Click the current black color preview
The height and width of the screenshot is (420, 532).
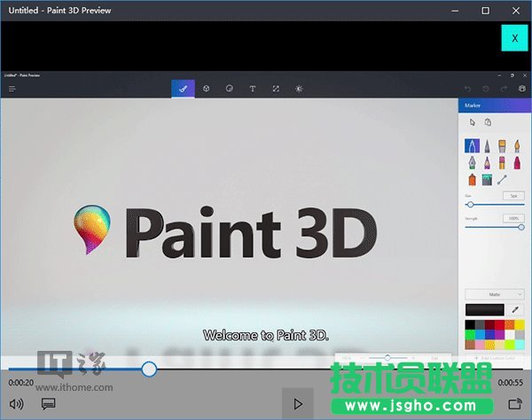(484, 310)
